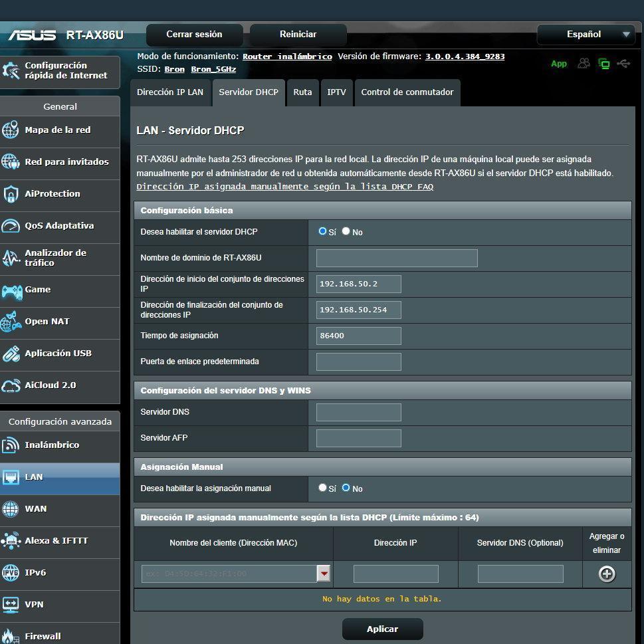The image size is (644, 644).
Task: Click the RT-AX86U domain name field
Action: [397, 258]
